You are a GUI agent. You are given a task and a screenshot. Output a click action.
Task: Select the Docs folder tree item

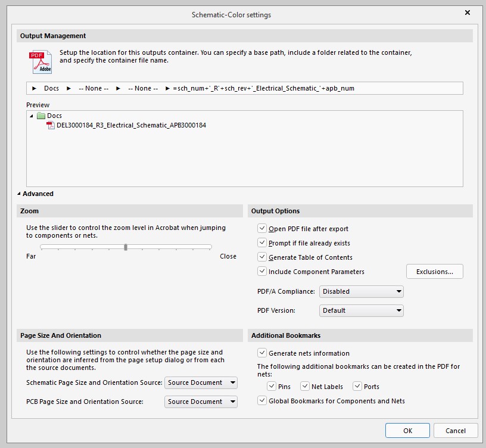[54, 116]
